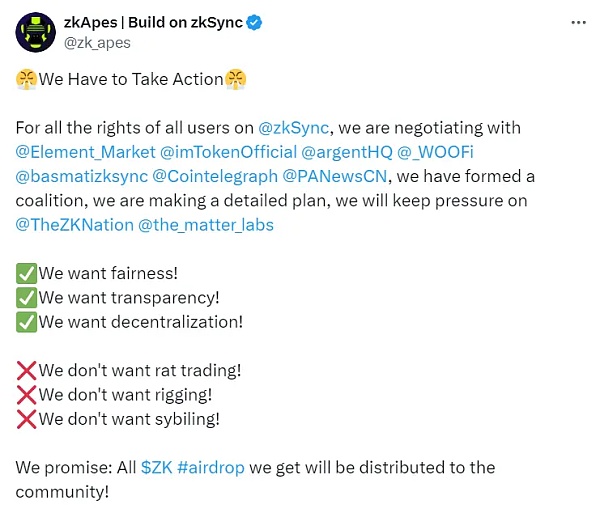
Task: Open the @basmatizksync mention
Action: coord(82,177)
